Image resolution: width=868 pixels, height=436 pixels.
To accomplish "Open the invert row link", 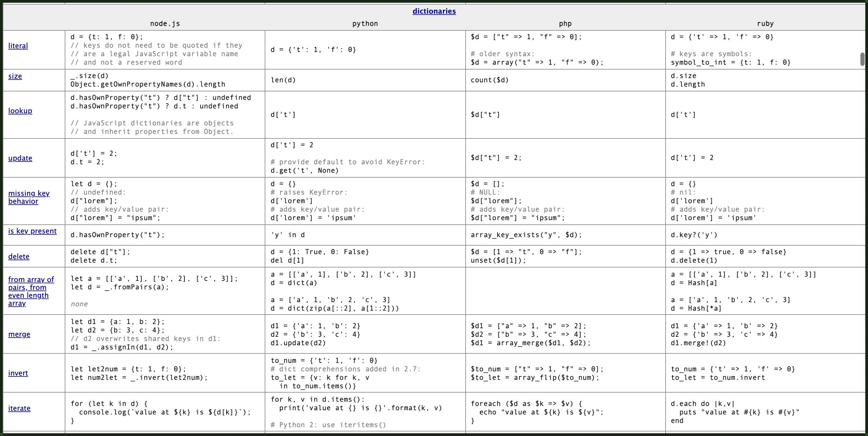I will coord(18,373).
